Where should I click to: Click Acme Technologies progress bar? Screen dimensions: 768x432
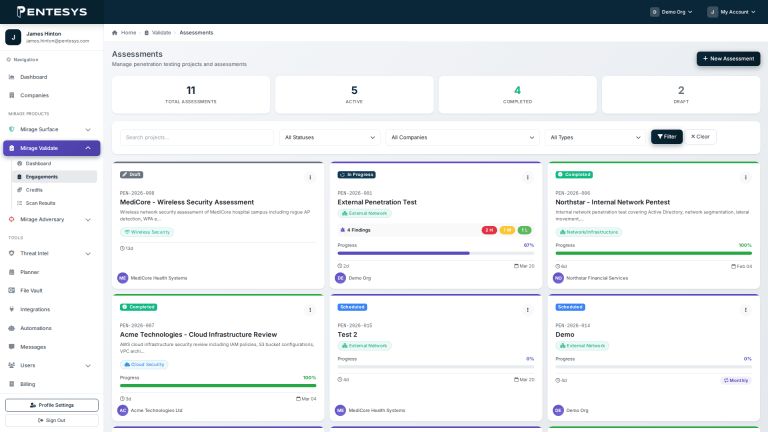[x=218, y=385]
